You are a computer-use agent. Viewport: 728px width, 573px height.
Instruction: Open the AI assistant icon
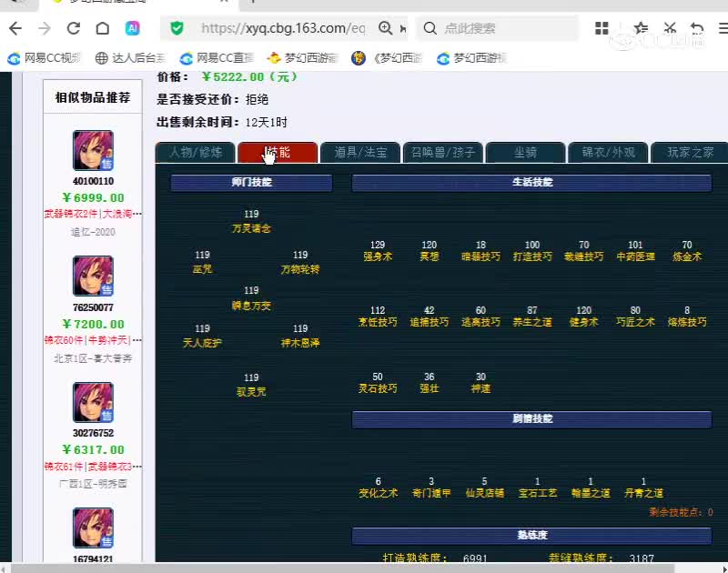click(x=133, y=29)
